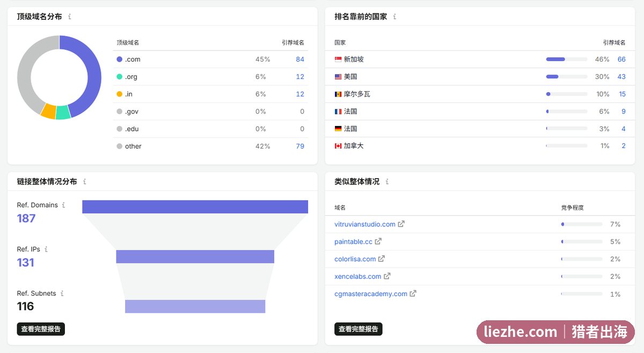This screenshot has width=644, height=353.
Task: Click the vitruvianstudio.com 7% competition bar
Action: 582,224
